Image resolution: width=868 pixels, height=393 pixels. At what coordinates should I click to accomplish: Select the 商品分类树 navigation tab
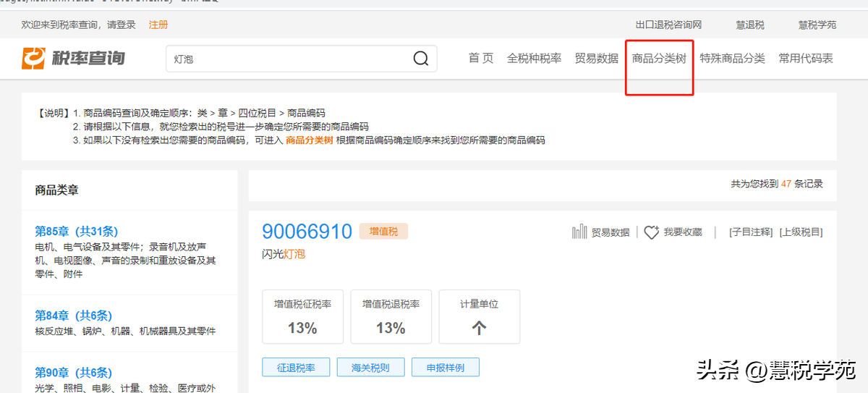659,59
